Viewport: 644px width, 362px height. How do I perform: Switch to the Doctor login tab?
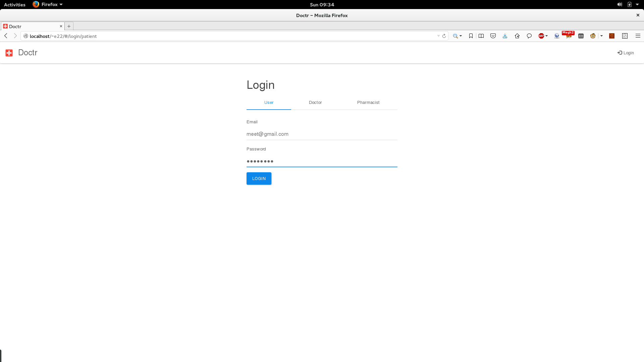click(315, 103)
